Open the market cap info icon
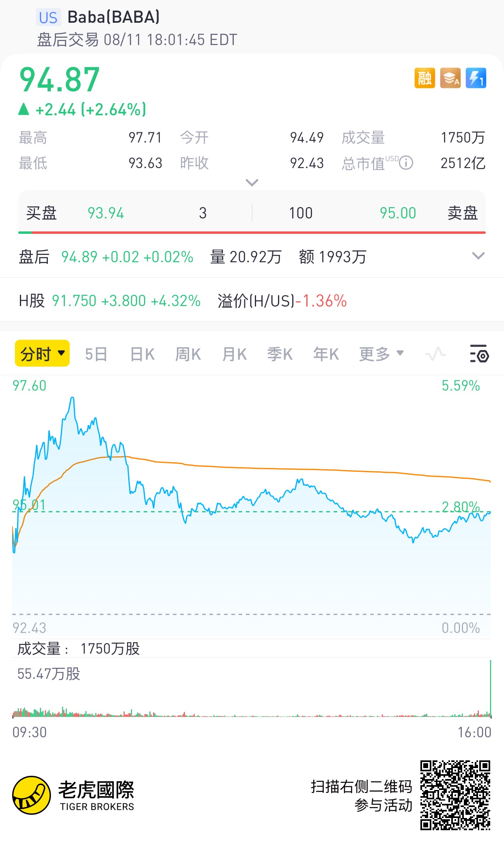Viewport: 504px width, 844px height. (x=406, y=163)
